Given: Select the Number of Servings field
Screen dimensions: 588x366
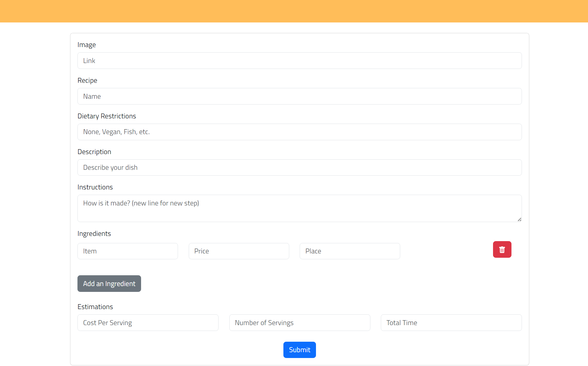Looking at the screenshot, I should pos(300,323).
